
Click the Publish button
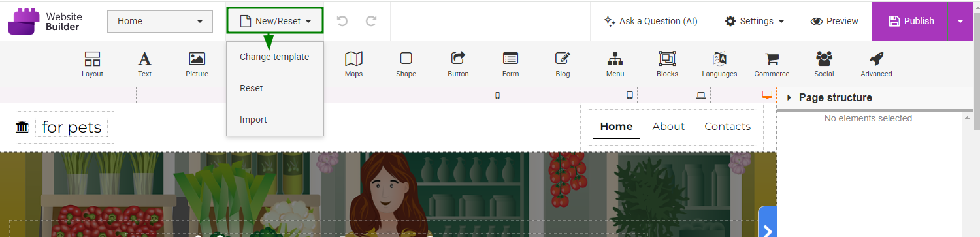[x=910, y=21]
